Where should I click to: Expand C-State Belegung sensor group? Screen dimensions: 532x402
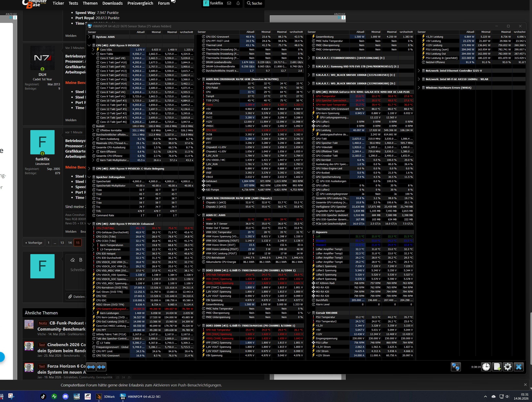(x=89, y=169)
